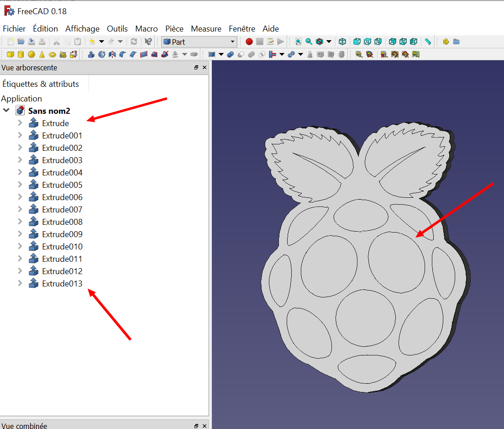The height and width of the screenshot is (429, 504).
Task: Click the Mirror tool icon
Action: tap(112, 55)
